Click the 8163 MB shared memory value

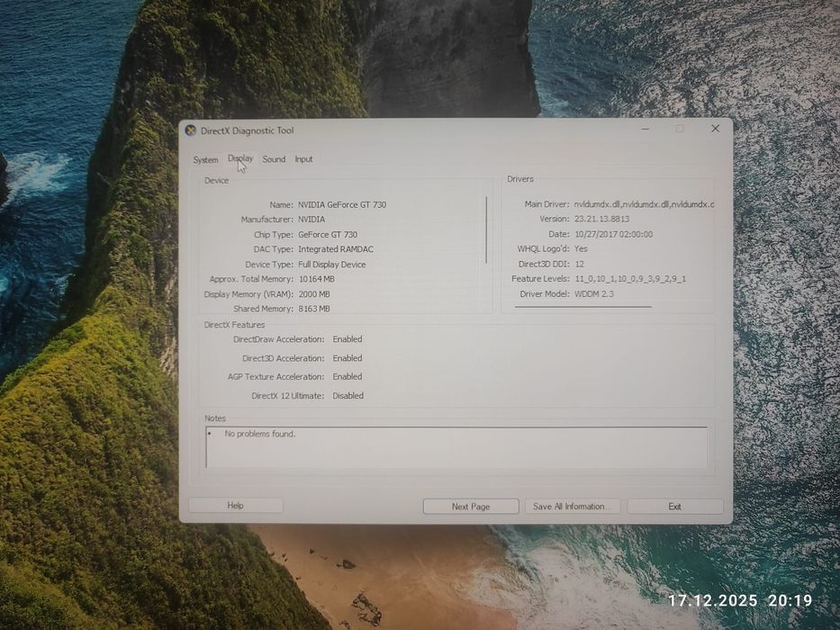pos(314,309)
